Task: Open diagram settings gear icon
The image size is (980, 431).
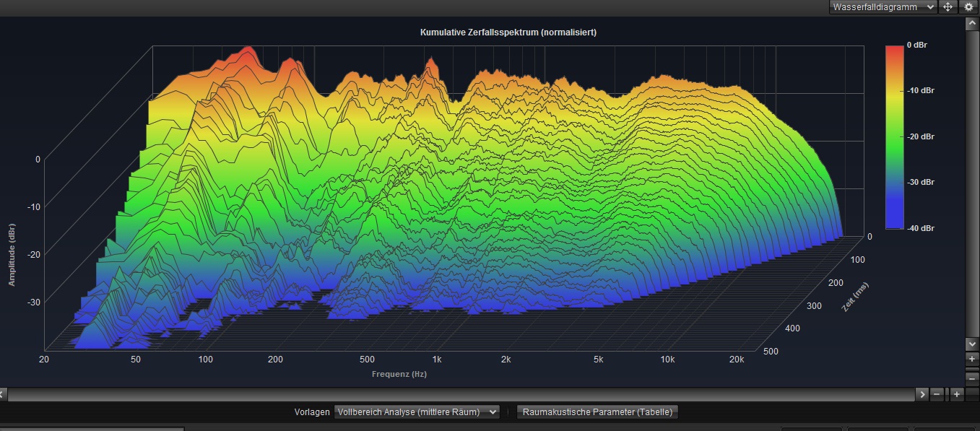Action: coord(968,7)
